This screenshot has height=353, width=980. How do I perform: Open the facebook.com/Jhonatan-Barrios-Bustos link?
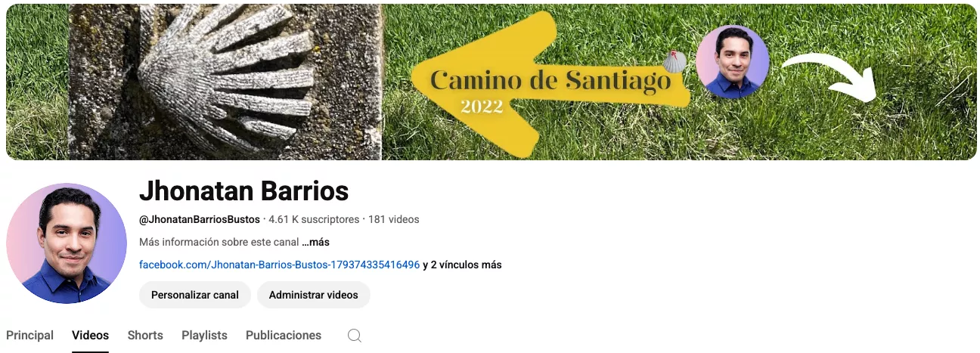click(x=280, y=265)
